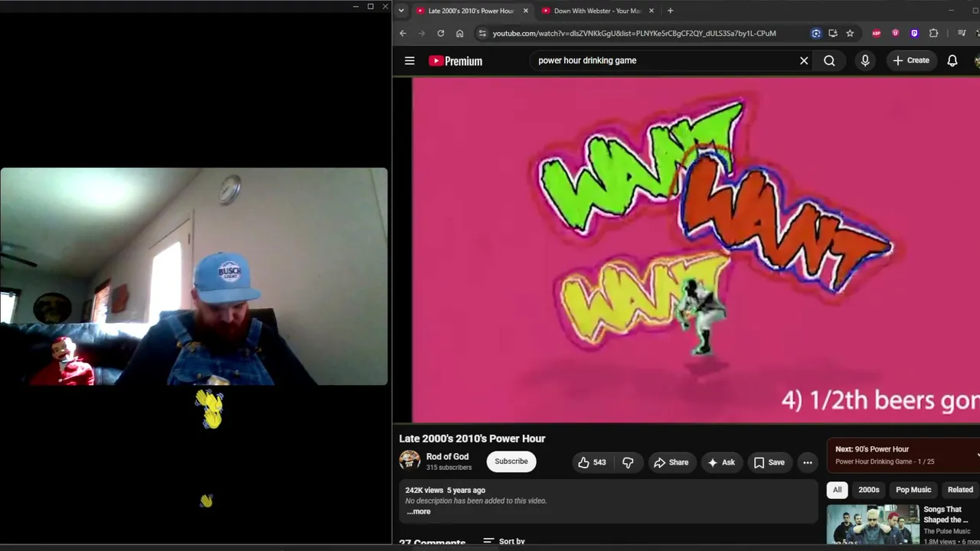This screenshot has width=980, height=551.
Task: Save the video to a playlist
Action: click(769, 462)
